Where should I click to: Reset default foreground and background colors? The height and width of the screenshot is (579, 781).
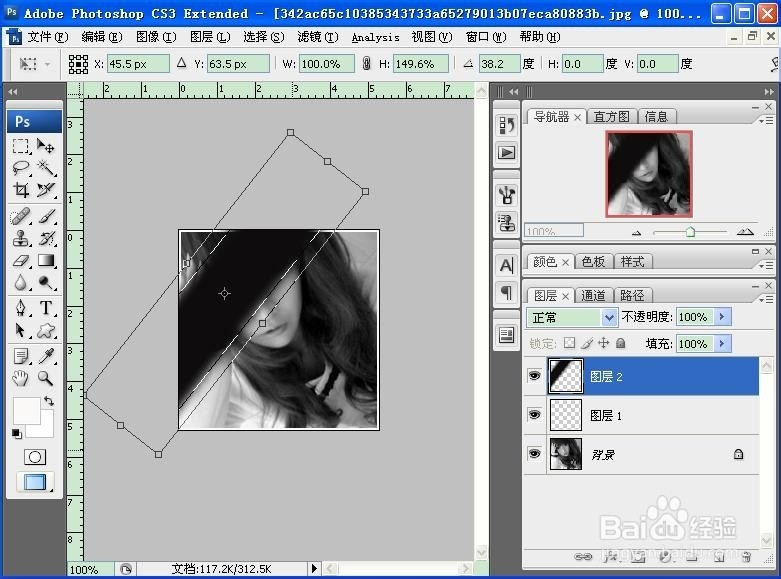click(x=17, y=434)
